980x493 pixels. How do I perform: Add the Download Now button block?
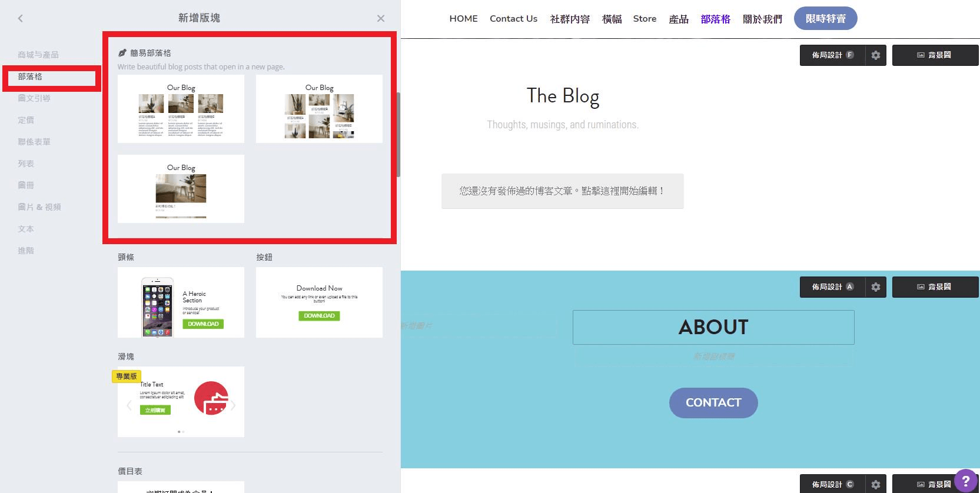point(319,302)
